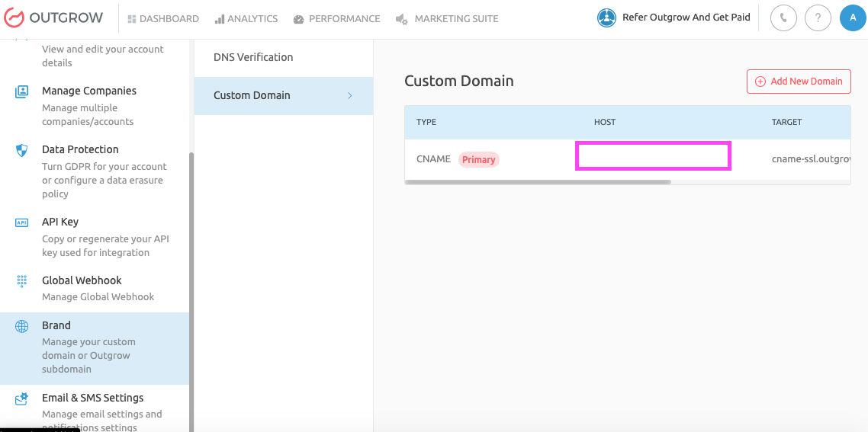Select the DNS Verification tab

pos(253,57)
